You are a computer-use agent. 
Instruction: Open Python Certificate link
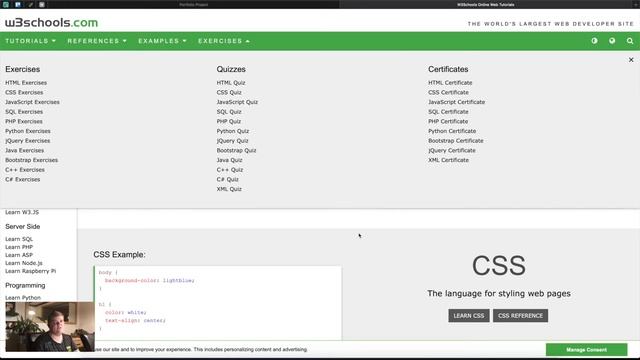(x=452, y=131)
